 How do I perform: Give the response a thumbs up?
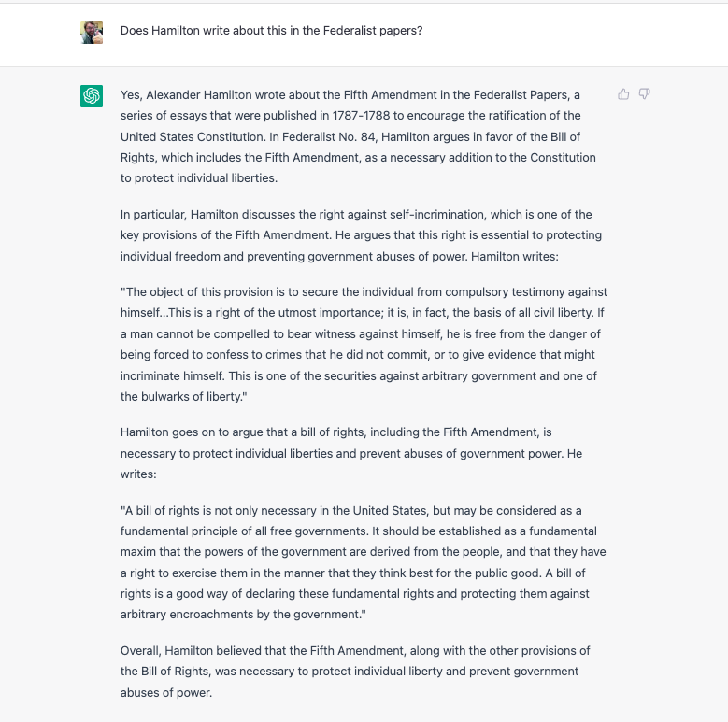click(623, 94)
